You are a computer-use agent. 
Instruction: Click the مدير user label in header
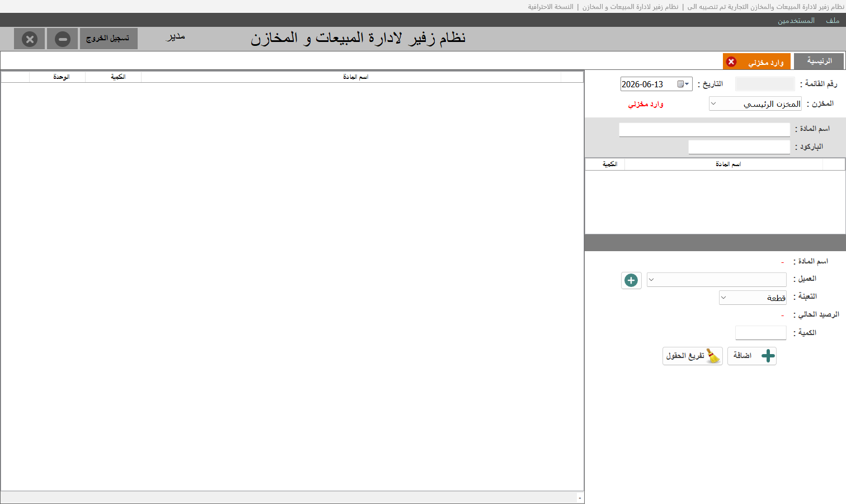[x=176, y=37]
